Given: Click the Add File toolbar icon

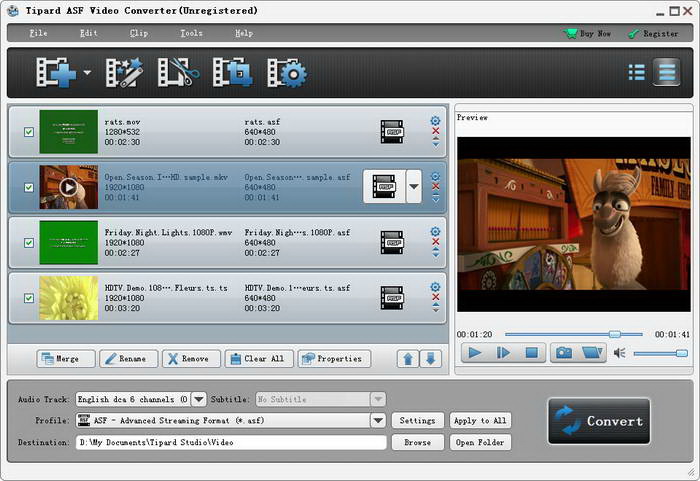Looking at the screenshot, I should point(55,73).
